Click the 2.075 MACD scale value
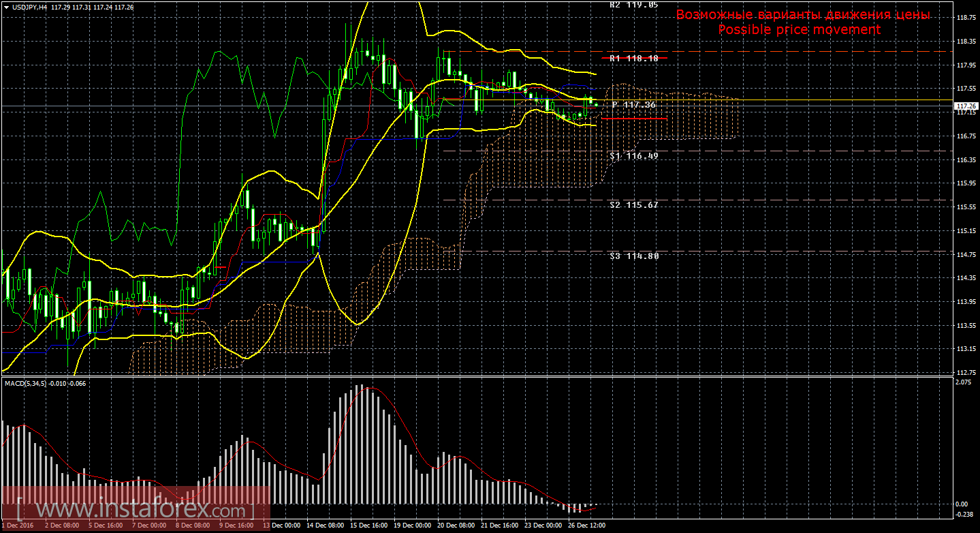Viewport: 980px width, 533px height. (962, 382)
